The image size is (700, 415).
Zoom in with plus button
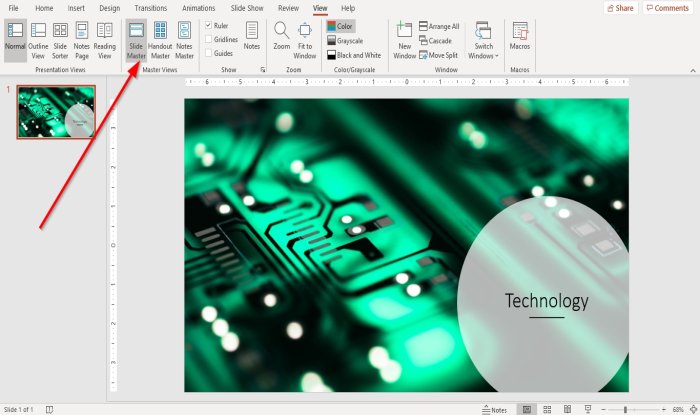(664, 409)
